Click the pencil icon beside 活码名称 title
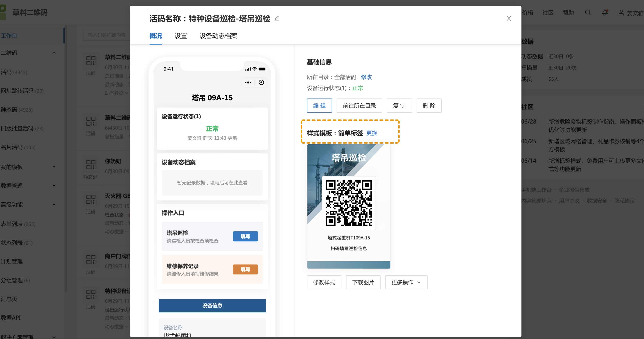The image size is (644, 339). pos(277,19)
